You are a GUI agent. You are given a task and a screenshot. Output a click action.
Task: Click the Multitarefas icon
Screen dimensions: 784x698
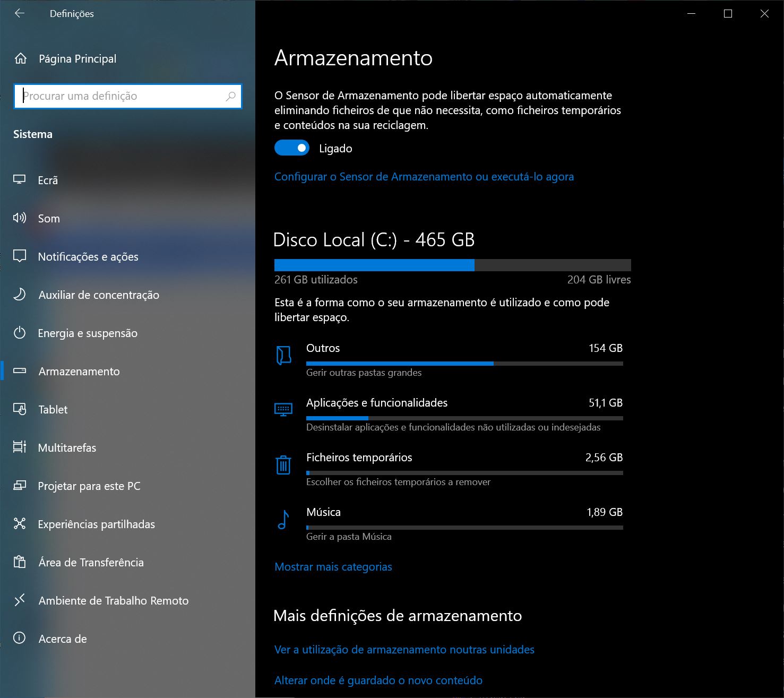(x=20, y=447)
